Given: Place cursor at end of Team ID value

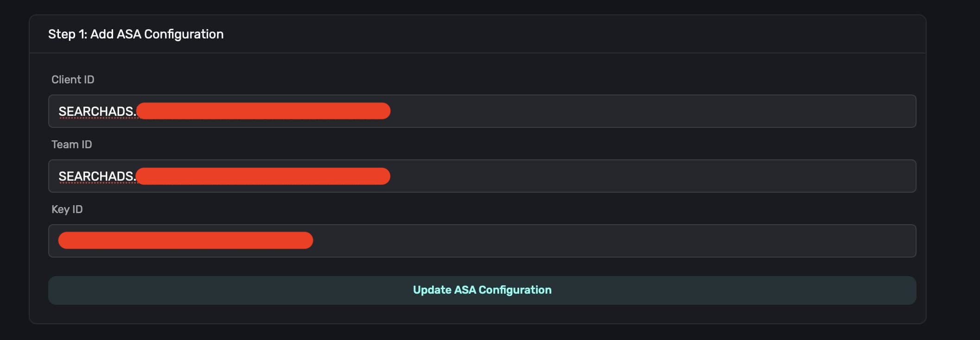Looking at the screenshot, I should [x=393, y=176].
